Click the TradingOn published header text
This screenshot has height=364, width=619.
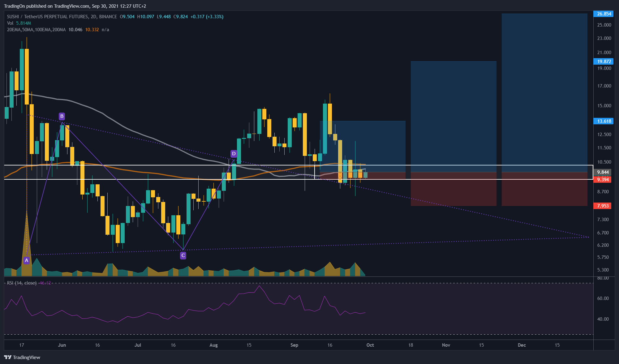point(75,6)
